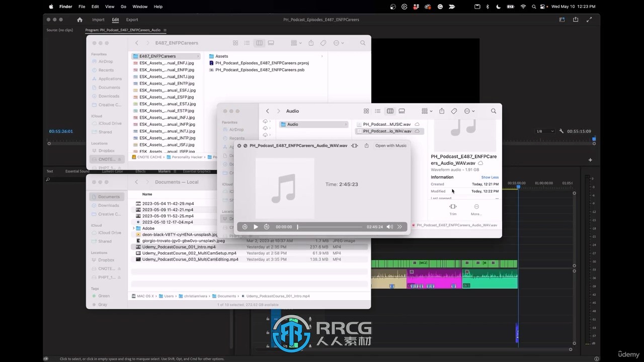
Task: Open Group By dropdown in E487_ENFPCareers window
Action: click(296, 43)
